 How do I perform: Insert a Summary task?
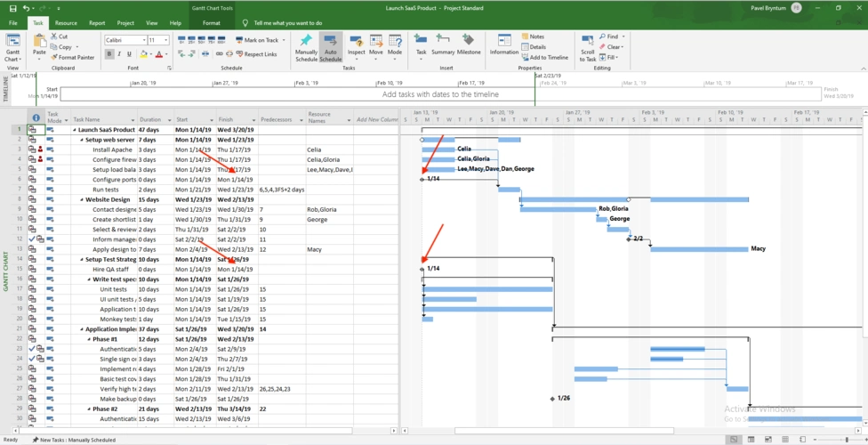pos(443,45)
